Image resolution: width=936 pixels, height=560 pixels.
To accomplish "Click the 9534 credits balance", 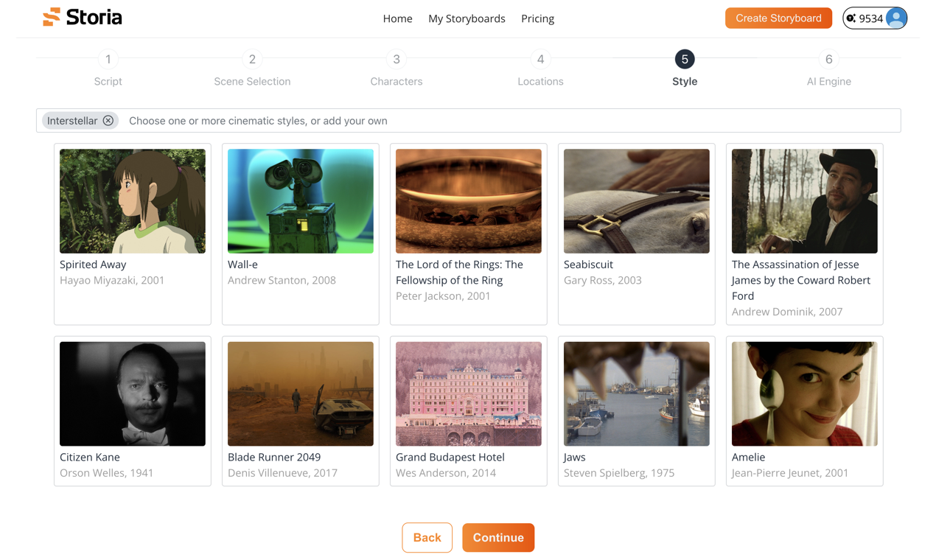I will pos(871,18).
